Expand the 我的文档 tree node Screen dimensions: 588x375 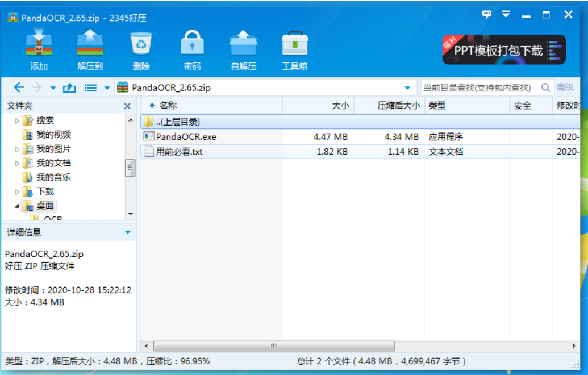pyautogui.click(x=17, y=164)
